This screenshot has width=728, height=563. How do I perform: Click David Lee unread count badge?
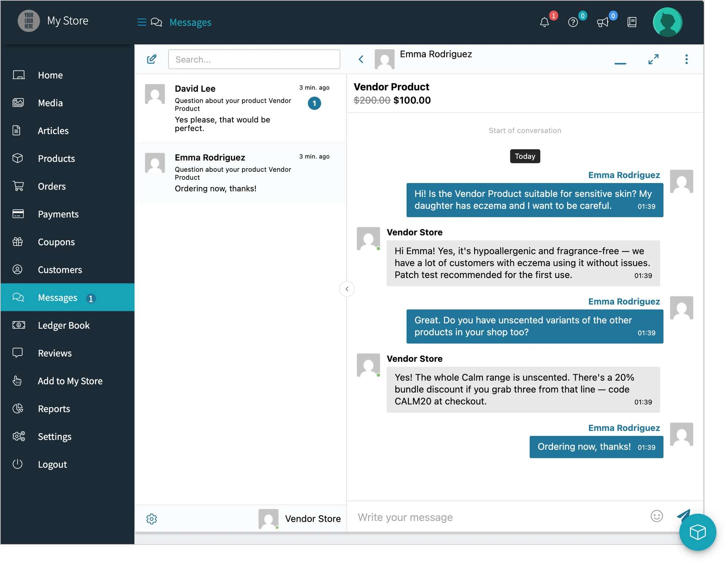[x=314, y=103]
